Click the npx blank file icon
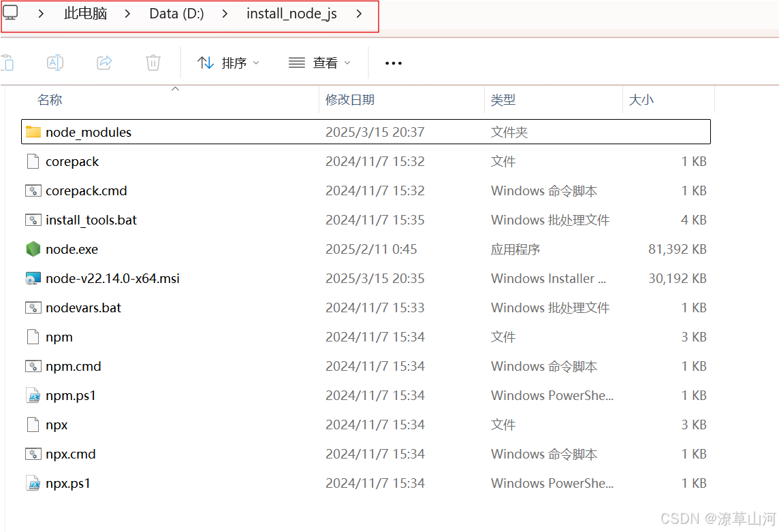The height and width of the screenshot is (532, 779). click(x=33, y=425)
